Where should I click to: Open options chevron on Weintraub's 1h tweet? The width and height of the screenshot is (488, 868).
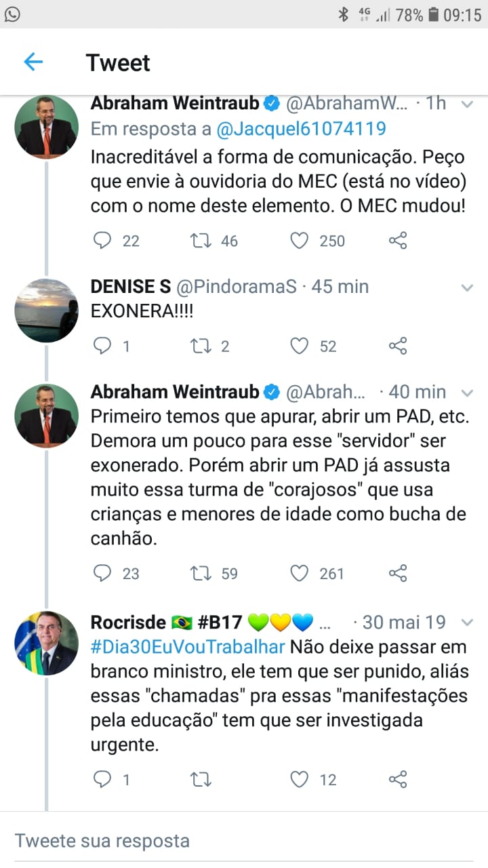467,104
